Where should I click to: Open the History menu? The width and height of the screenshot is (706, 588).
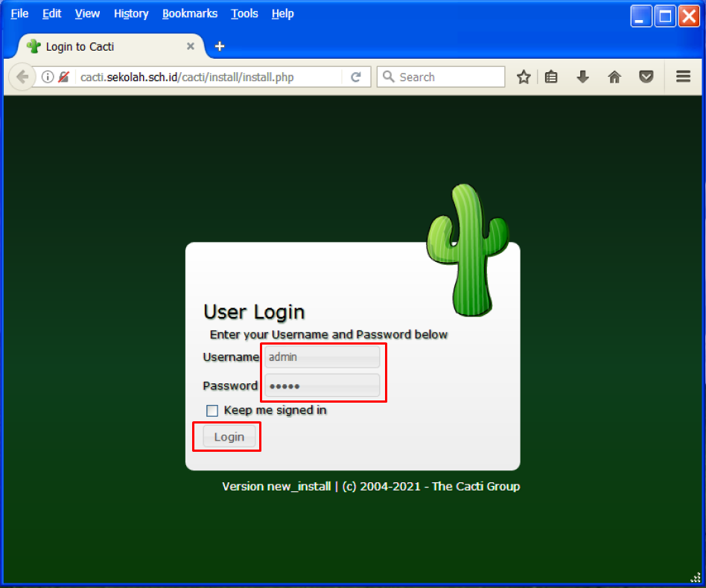[x=131, y=13]
